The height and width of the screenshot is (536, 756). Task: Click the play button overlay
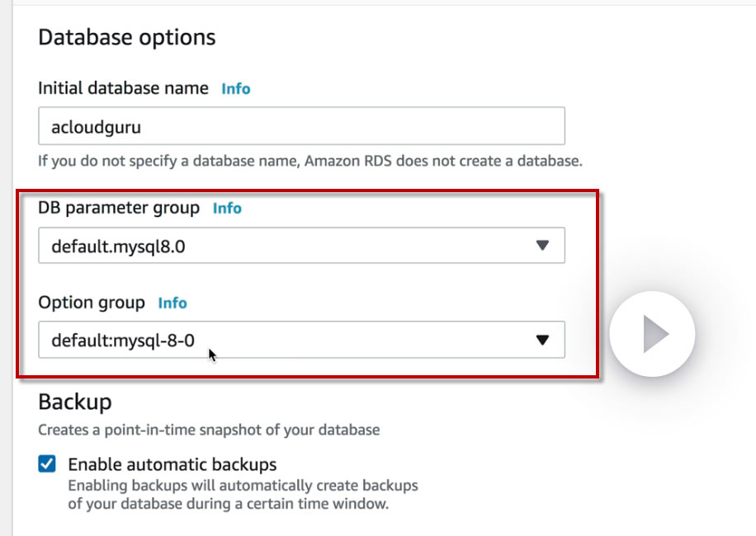pyautogui.click(x=652, y=335)
